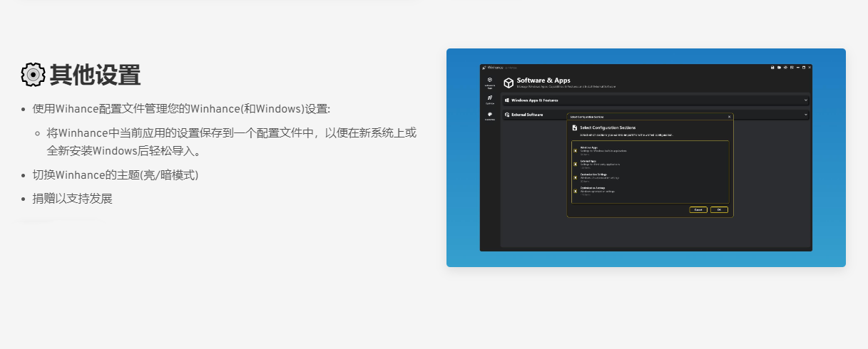Toggle the Optimization Settings checkbox
The image size is (868, 349).
pyautogui.click(x=576, y=191)
